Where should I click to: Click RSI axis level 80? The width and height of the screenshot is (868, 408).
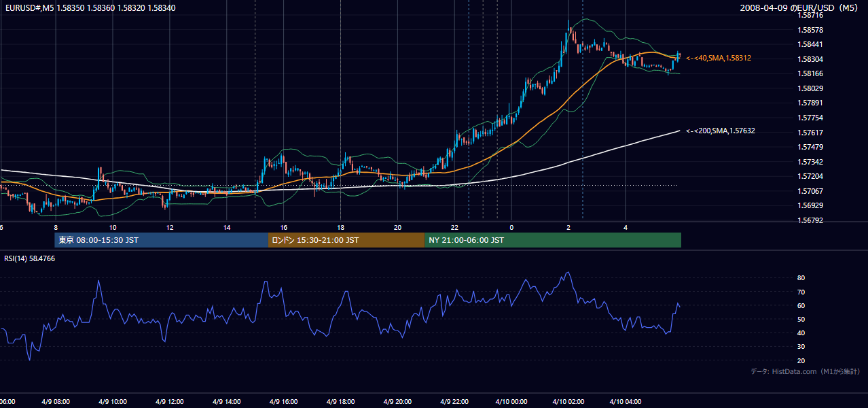click(801, 278)
